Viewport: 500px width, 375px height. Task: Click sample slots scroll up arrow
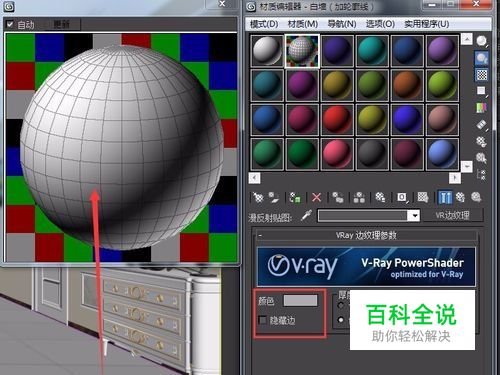click(x=467, y=39)
